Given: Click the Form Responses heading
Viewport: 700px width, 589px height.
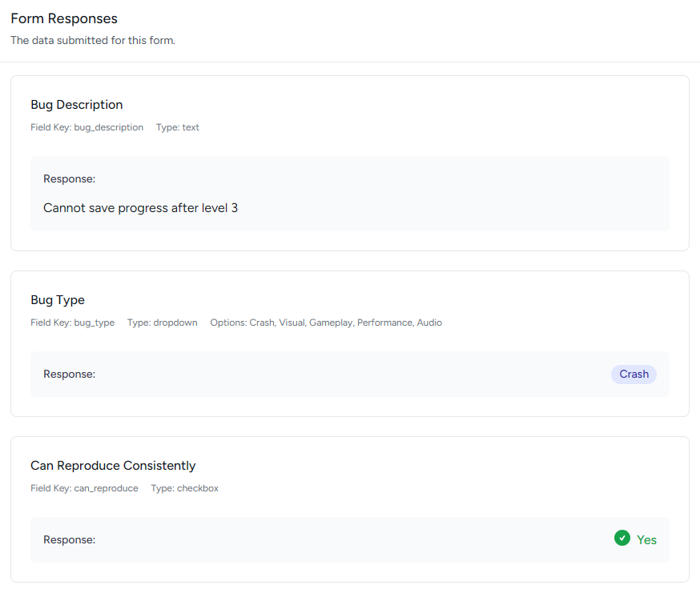Looking at the screenshot, I should (63, 18).
